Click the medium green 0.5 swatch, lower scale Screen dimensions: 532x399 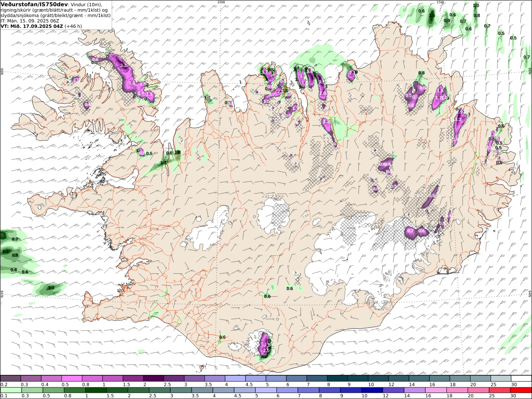(x=53, y=390)
